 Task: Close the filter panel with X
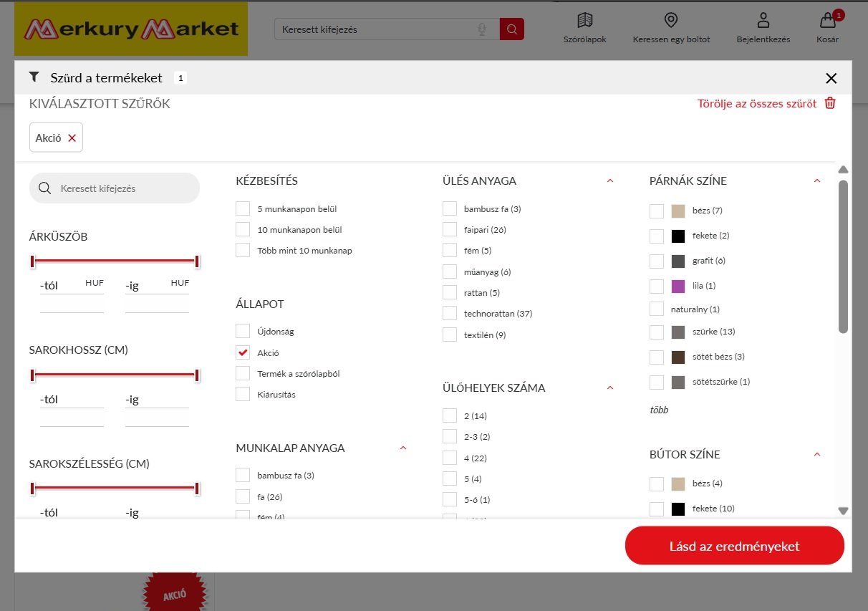831,78
